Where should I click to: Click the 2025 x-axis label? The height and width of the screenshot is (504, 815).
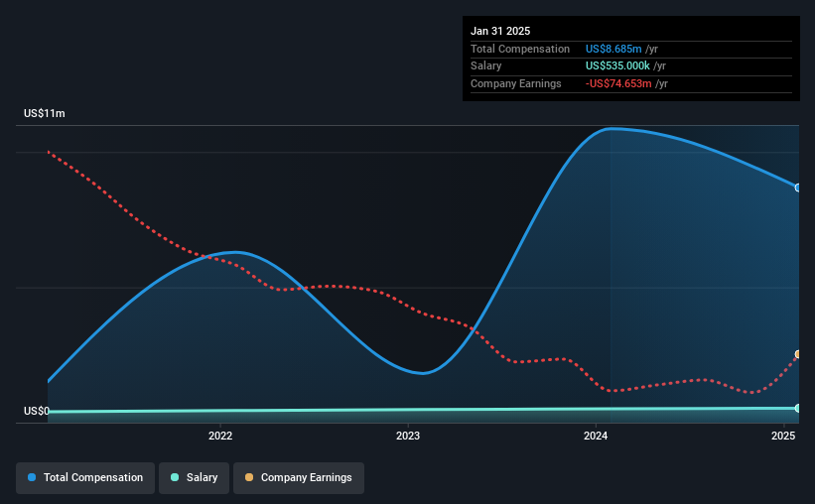783,436
